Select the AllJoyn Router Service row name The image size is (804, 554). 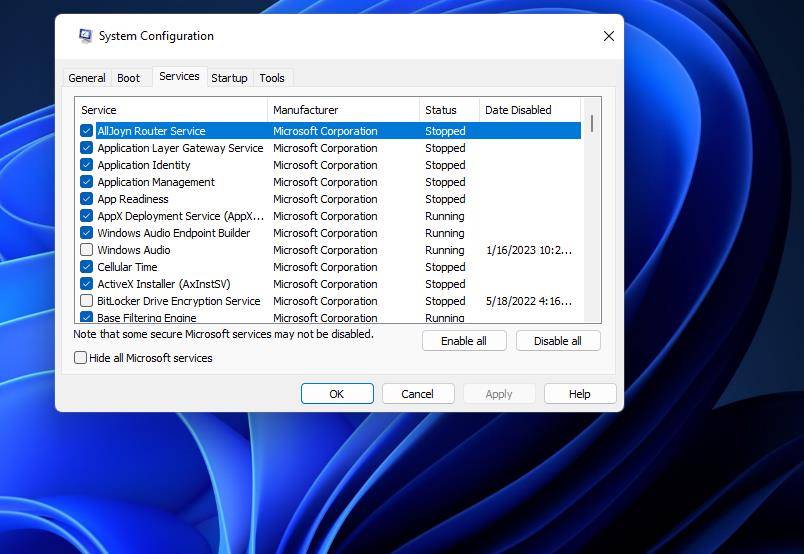pyautogui.click(x=151, y=131)
